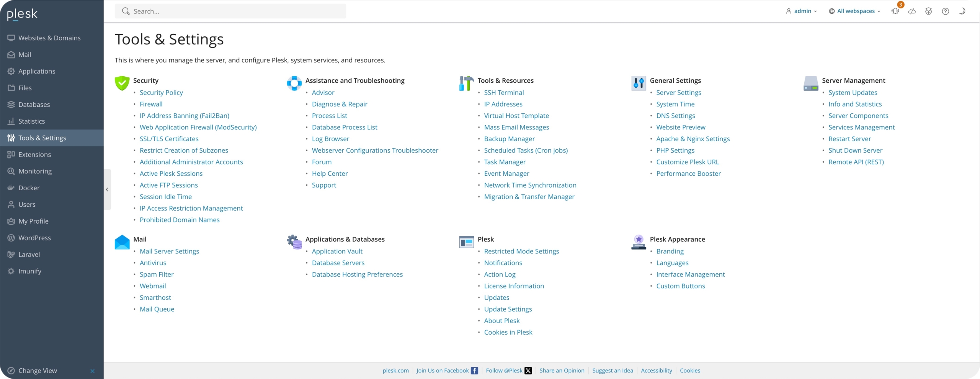Expand the admin account dropdown
The width and height of the screenshot is (980, 379).
[802, 11]
